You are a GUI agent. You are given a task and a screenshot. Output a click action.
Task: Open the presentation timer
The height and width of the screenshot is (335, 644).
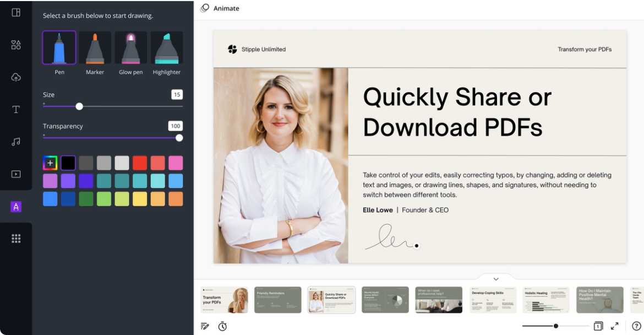point(222,326)
